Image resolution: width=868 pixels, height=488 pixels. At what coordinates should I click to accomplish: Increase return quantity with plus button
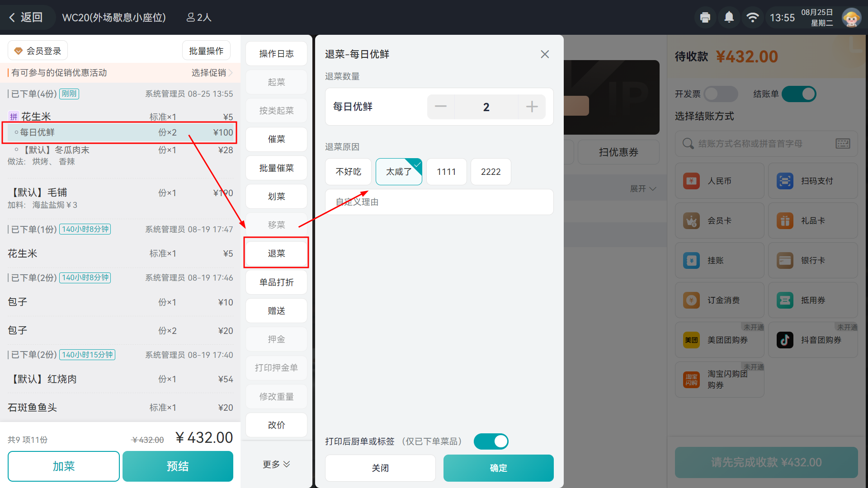click(532, 107)
